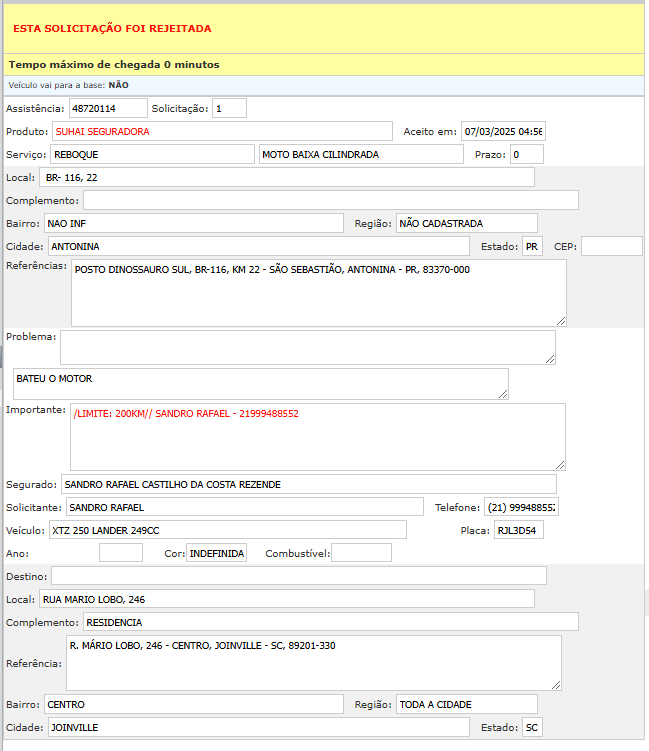Click the Solicitação number field
The height and width of the screenshot is (751, 649).
click(229, 108)
